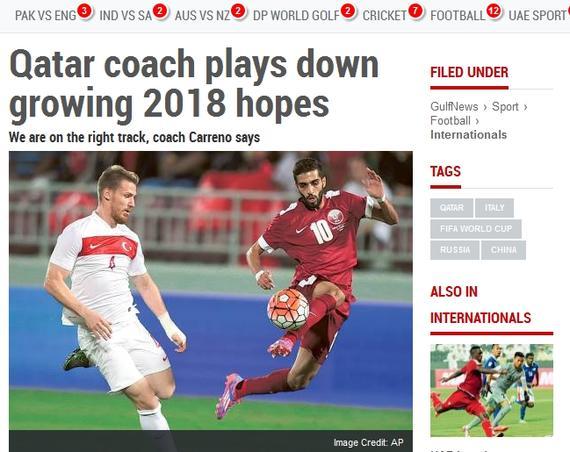
Task: Click the red badge on PAK VS ENG
Action: [84, 11]
